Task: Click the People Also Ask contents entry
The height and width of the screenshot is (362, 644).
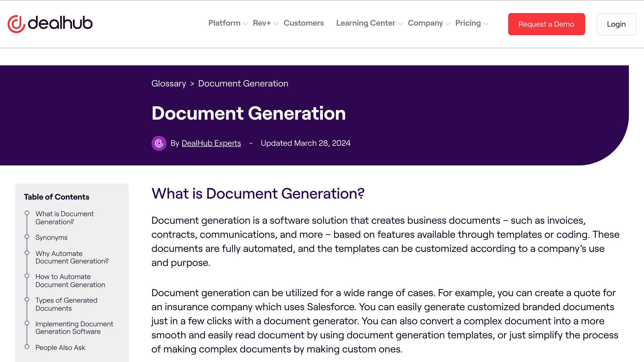Action: [60, 347]
